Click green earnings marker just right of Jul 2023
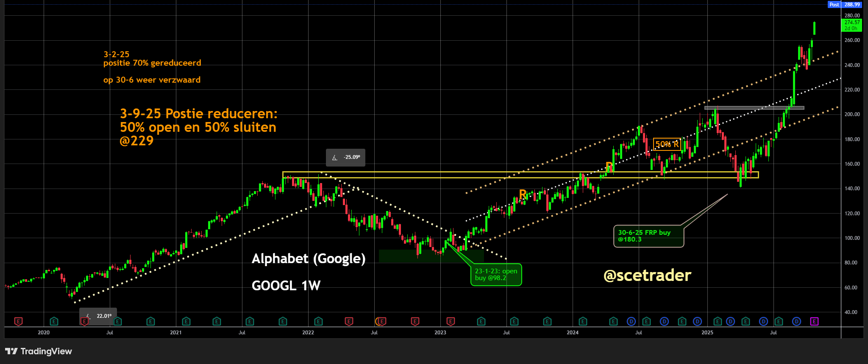This screenshot has height=364, width=868. [x=514, y=322]
